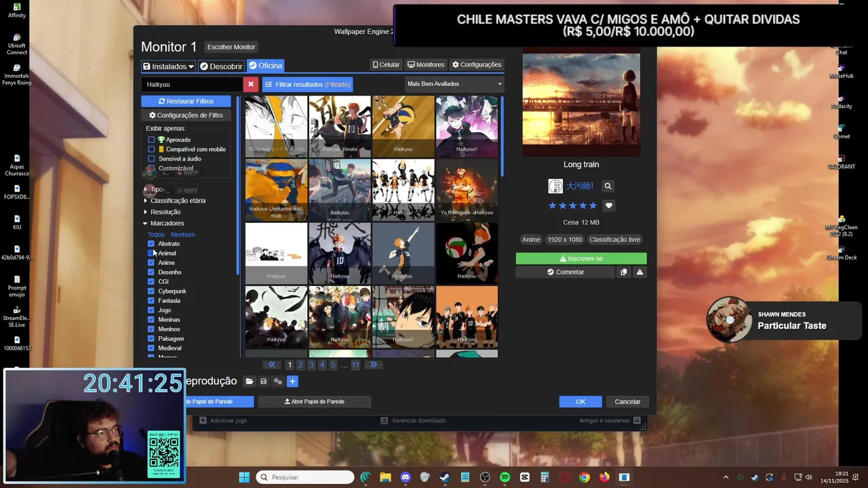Viewport: 868px width, 488px height.
Task: Go to last results page double arrow
Action: pos(373,365)
